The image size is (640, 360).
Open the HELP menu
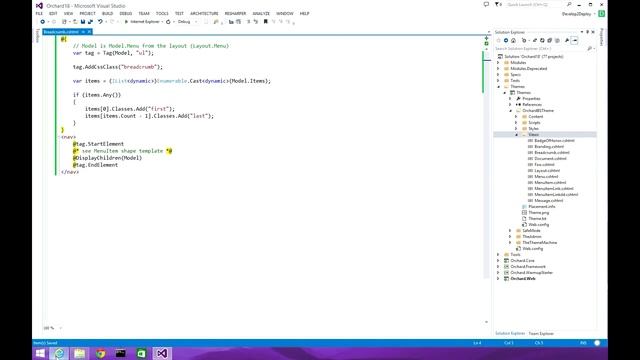click(304, 13)
